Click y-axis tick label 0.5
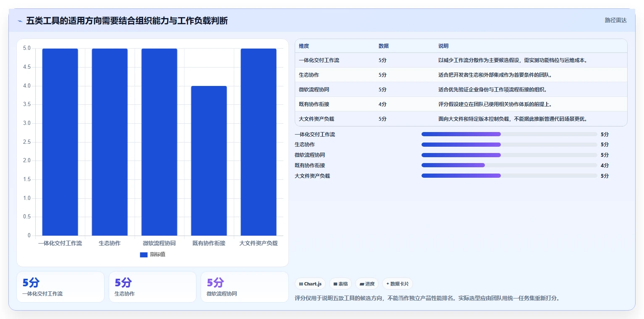 click(x=27, y=217)
